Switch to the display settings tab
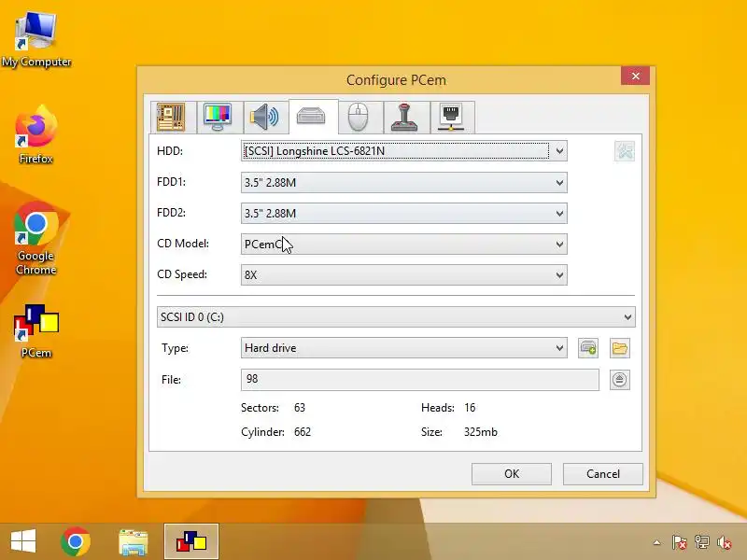747x560 pixels. tap(218, 118)
